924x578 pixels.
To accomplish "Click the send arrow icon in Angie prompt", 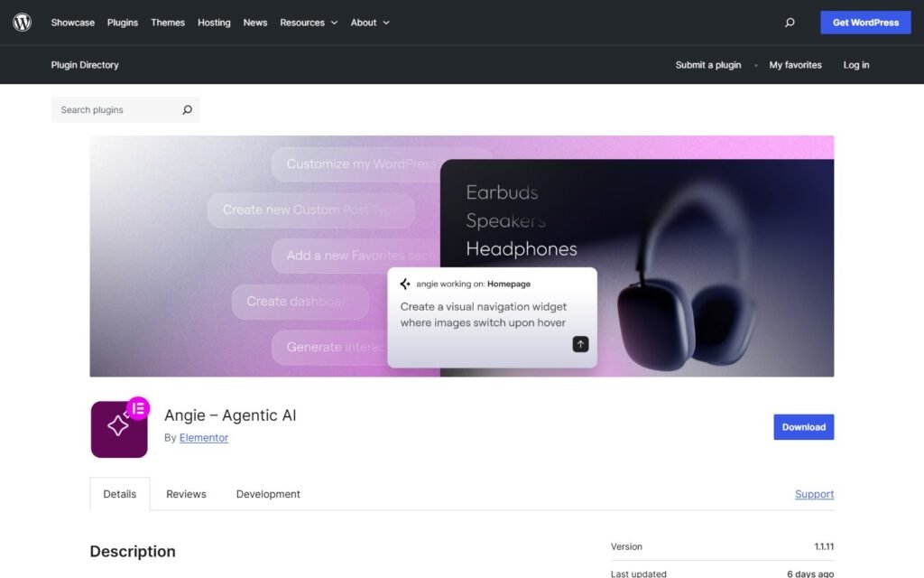I will tap(580, 344).
